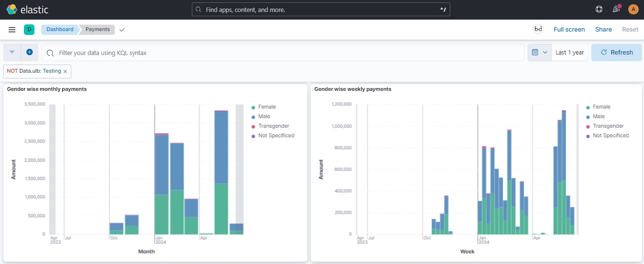Expand the Last 1 year time range picker
The height and width of the screenshot is (264, 644).
pyautogui.click(x=569, y=53)
